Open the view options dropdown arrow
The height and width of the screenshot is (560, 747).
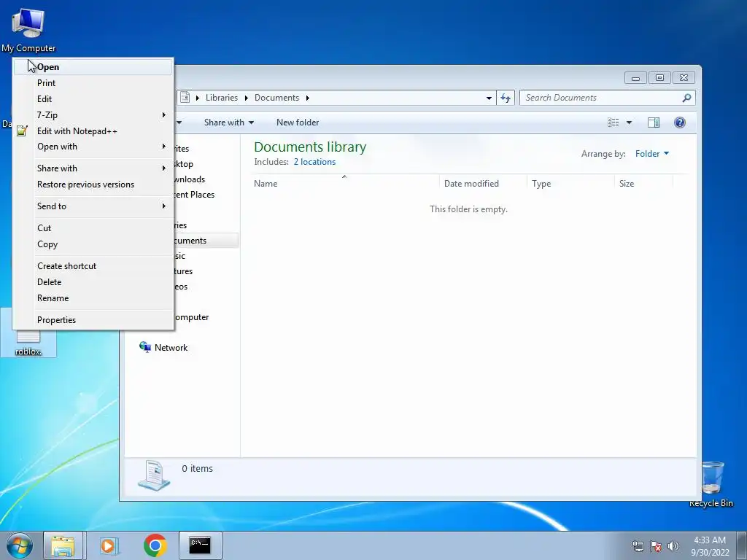(x=629, y=122)
